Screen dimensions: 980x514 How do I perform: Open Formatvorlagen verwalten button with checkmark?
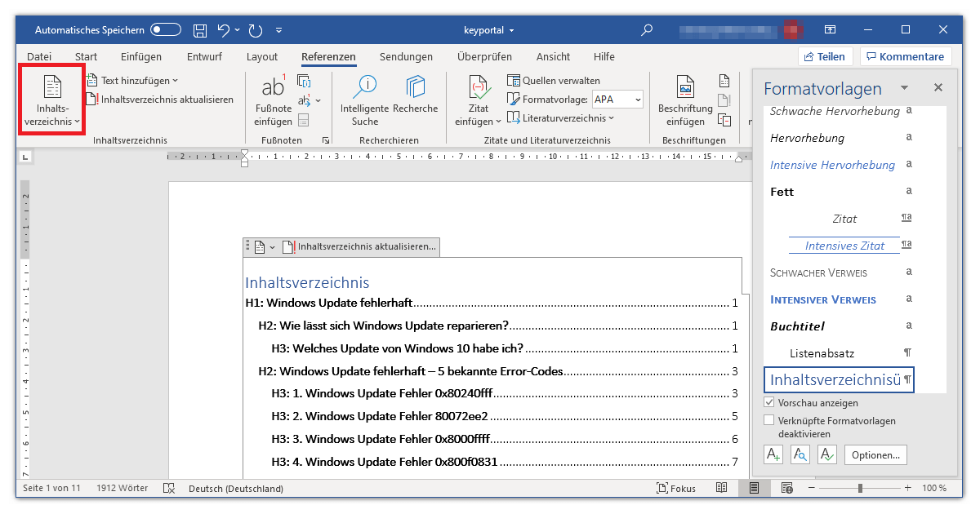click(x=826, y=454)
